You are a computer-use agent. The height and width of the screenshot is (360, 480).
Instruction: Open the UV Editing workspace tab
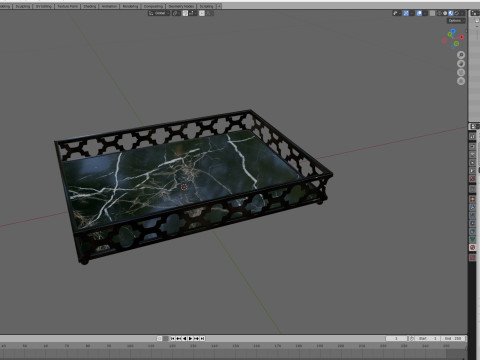(44, 6)
